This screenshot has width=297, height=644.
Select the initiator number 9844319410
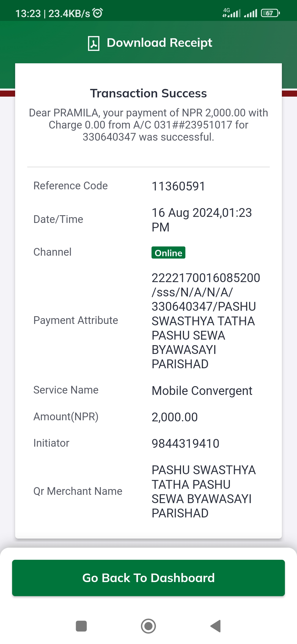[x=186, y=444]
